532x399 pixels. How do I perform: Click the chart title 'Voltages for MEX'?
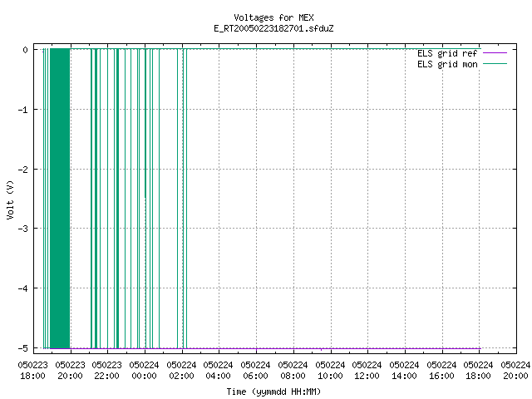273,17
